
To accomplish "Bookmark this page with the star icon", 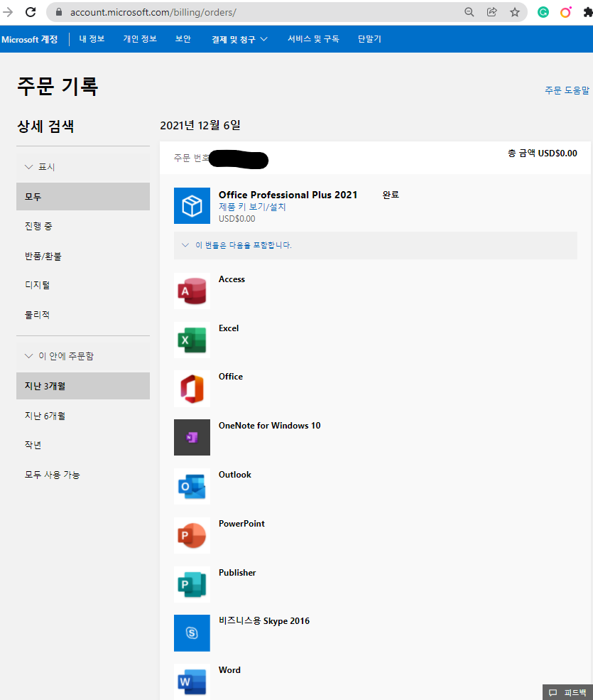I will [x=515, y=12].
